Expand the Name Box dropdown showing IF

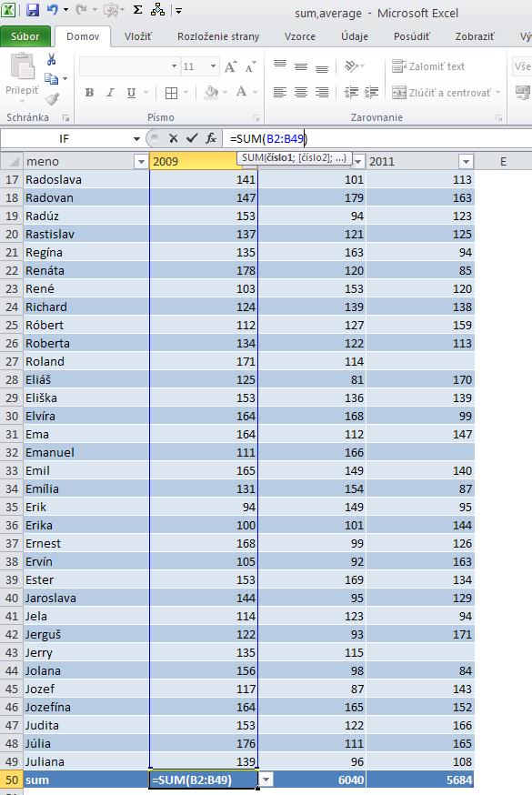pos(136,139)
